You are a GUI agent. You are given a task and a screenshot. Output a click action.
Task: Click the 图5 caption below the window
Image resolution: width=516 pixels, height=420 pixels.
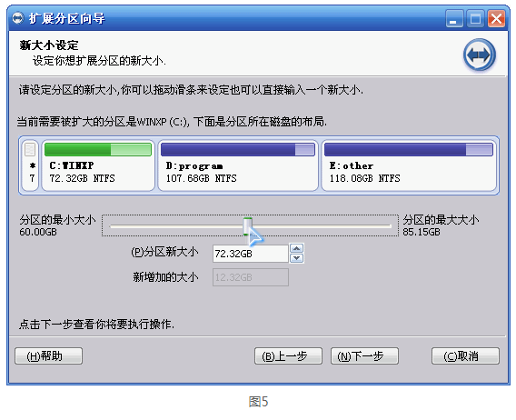(258, 402)
